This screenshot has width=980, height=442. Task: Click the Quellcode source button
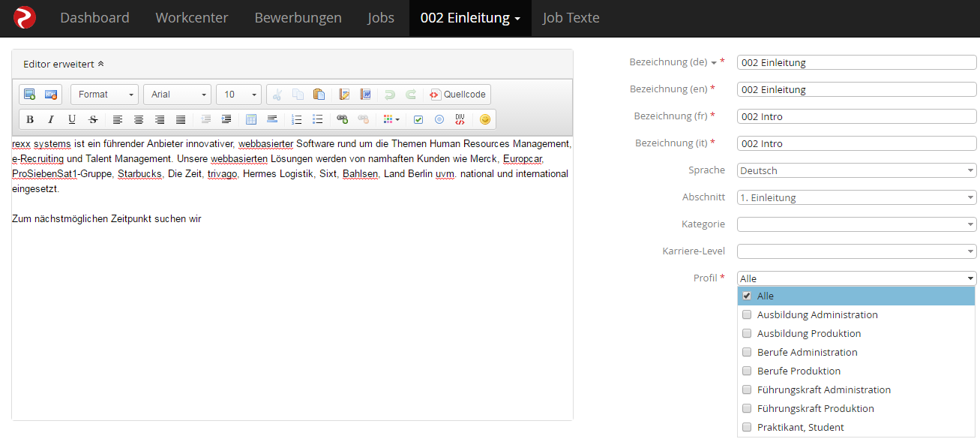click(457, 95)
